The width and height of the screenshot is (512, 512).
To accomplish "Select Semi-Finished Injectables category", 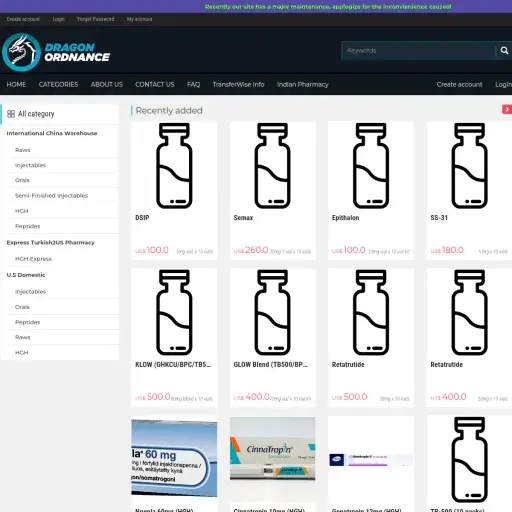I will tap(51, 196).
